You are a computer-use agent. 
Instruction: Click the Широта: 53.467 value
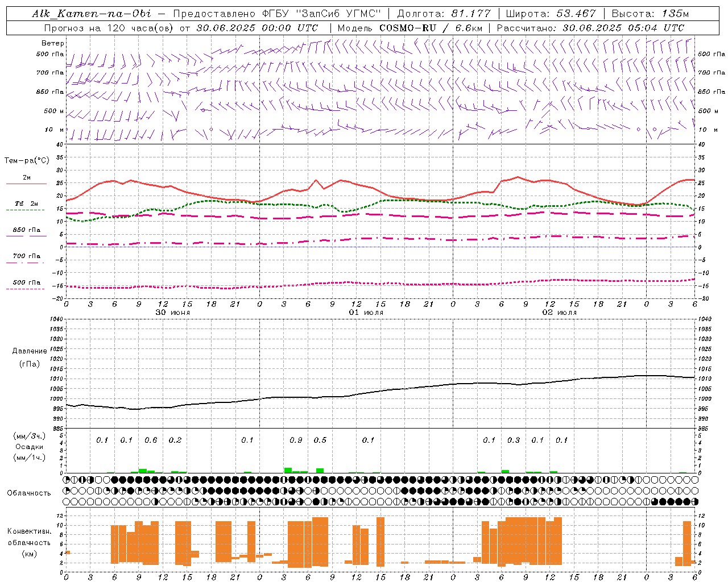551,14
